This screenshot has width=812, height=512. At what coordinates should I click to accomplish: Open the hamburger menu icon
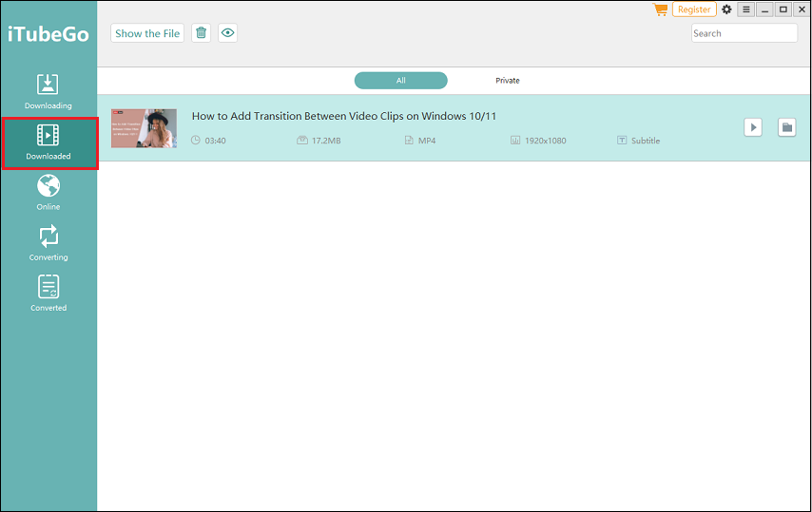745,9
